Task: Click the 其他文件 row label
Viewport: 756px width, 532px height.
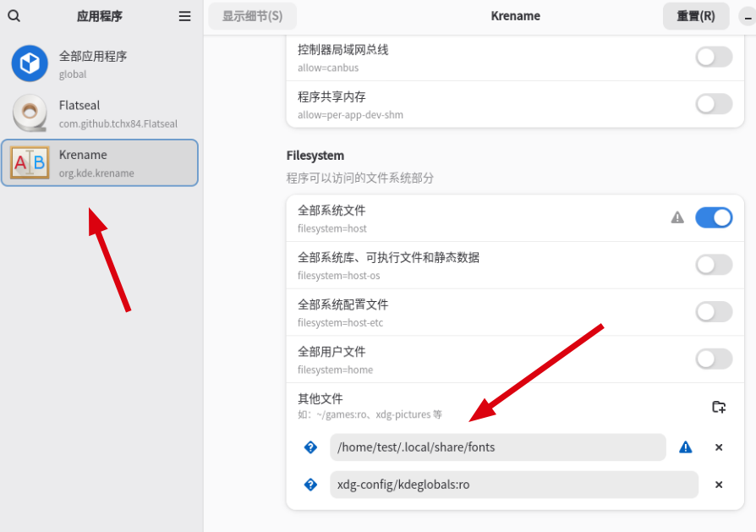Action: 320,398
